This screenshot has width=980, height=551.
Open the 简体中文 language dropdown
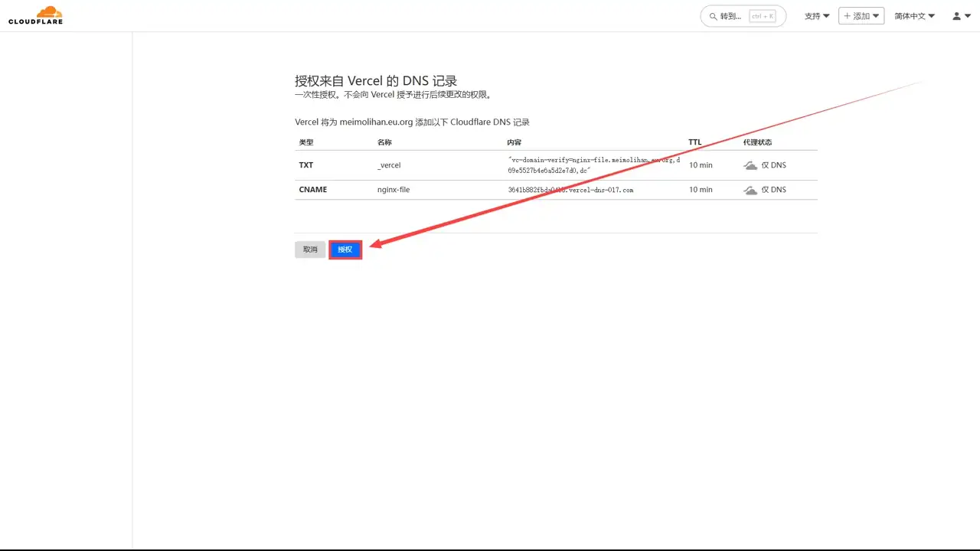coord(914,16)
